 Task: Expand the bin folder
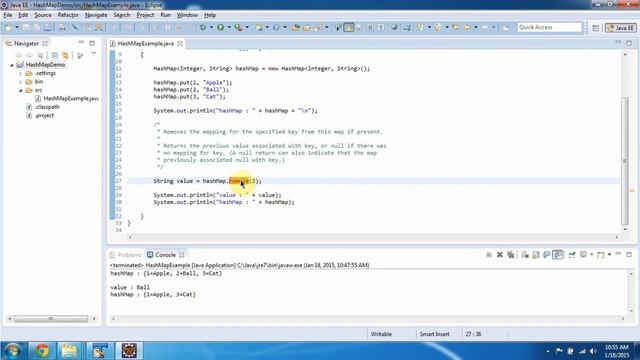pyautogui.click(x=20, y=82)
